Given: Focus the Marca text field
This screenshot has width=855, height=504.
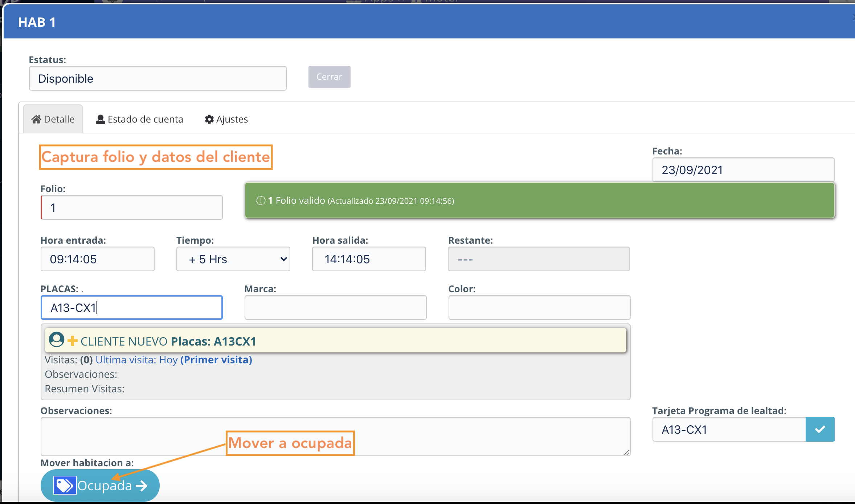Looking at the screenshot, I should pos(335,307).
